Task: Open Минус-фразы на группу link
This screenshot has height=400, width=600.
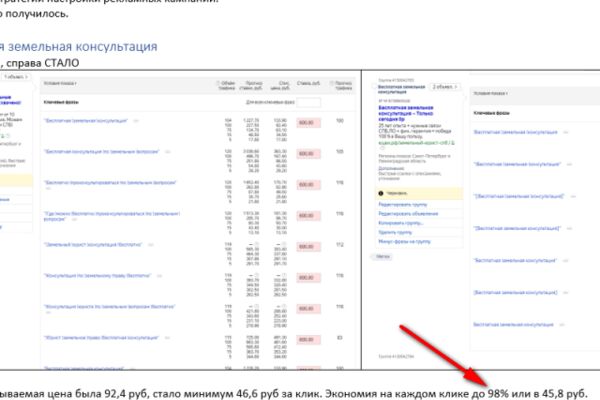Action: [404, 242]
